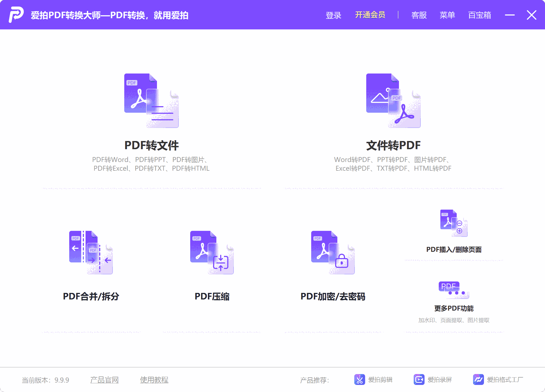Open 更多PDF功能 for watermarks and extraction
Image resolution: width=545 pixels, height=392 pixels.
(454, 297)
